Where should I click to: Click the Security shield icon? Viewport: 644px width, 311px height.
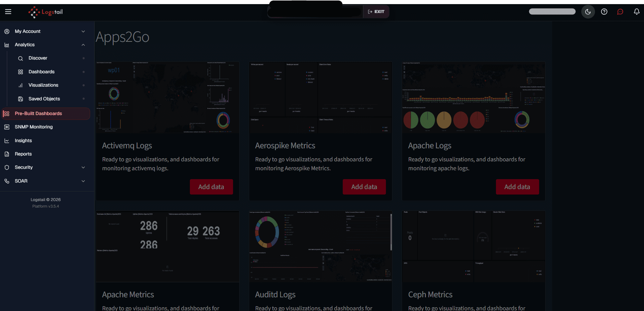tap(7, 167)
